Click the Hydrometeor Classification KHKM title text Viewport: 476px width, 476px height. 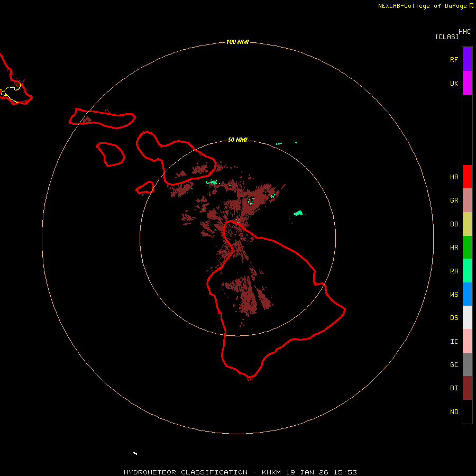240,472
